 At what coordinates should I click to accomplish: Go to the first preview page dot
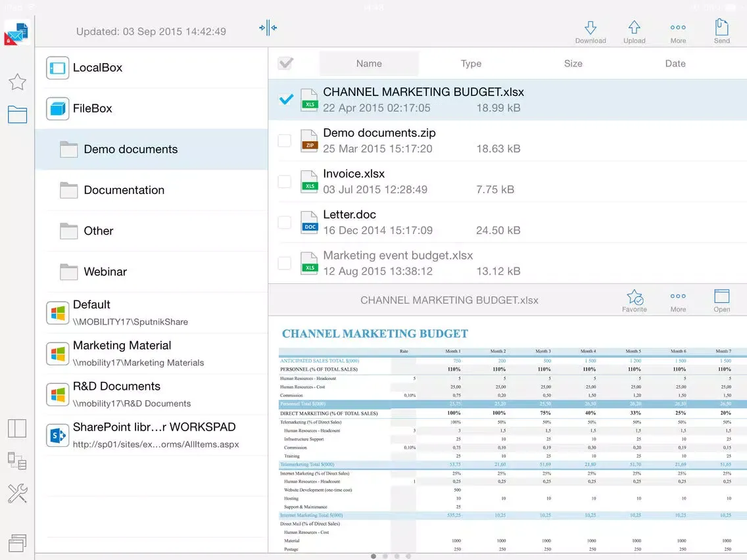coord(373,556)
